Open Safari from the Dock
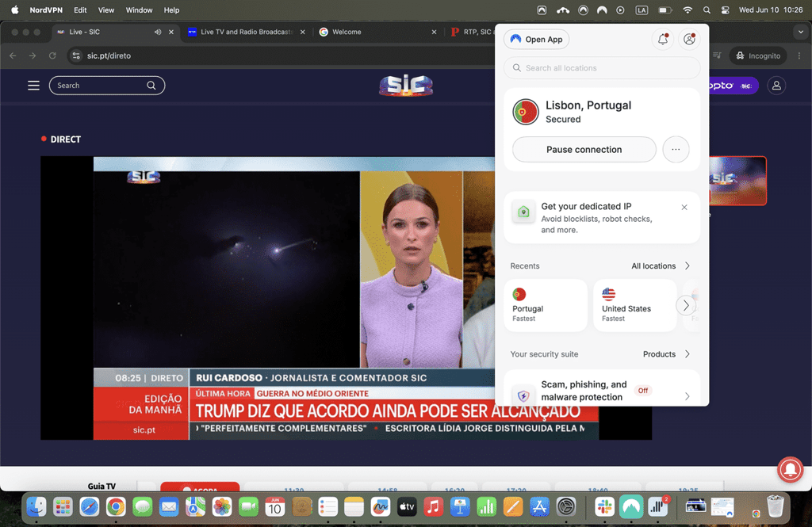This screenshot has width=812, height=527. (89, 507)
